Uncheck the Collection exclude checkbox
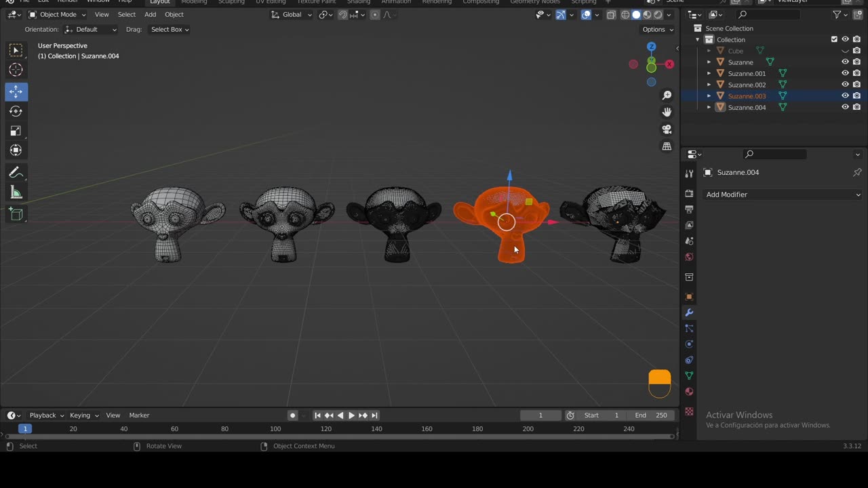 pyautogui.click(x=834, y=39)
